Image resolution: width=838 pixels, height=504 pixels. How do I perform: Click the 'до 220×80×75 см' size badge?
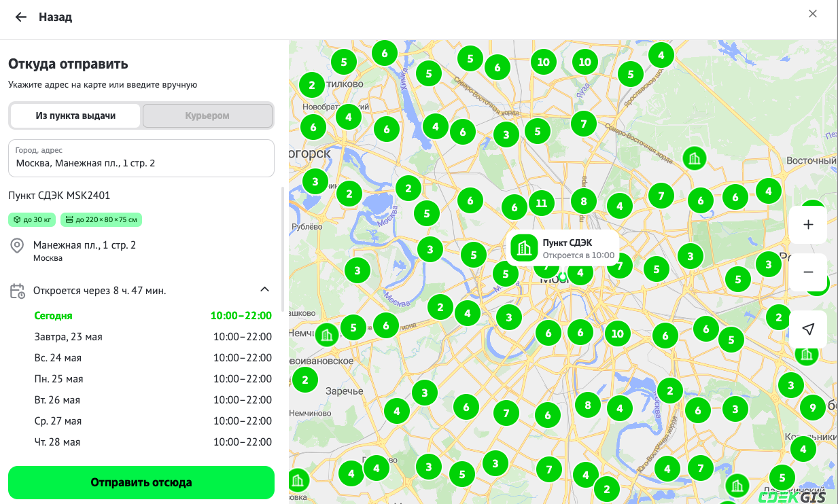click(101, 219)
